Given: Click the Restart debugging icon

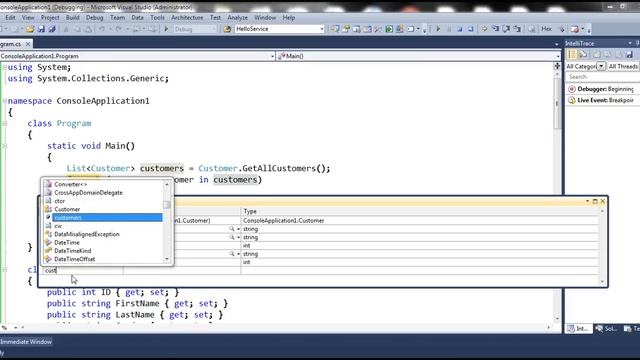Looking at the screenshot, I should [x=470, y=29].
